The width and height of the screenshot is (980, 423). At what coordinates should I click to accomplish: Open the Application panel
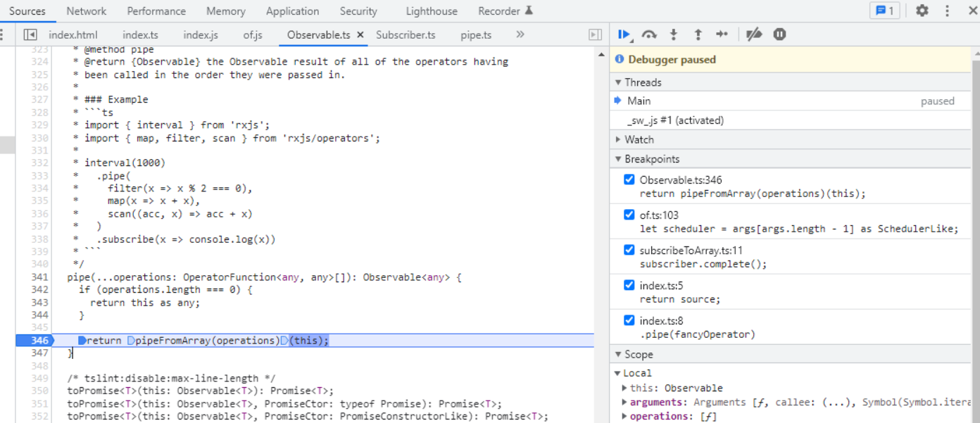click(292, 11)
